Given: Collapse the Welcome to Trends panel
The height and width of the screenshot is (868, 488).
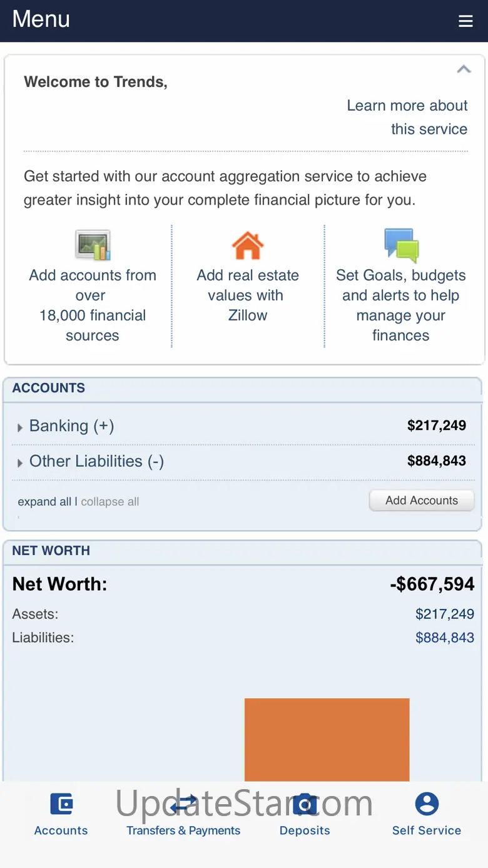Looking at the screenshot, I should [x=464, y=69].
